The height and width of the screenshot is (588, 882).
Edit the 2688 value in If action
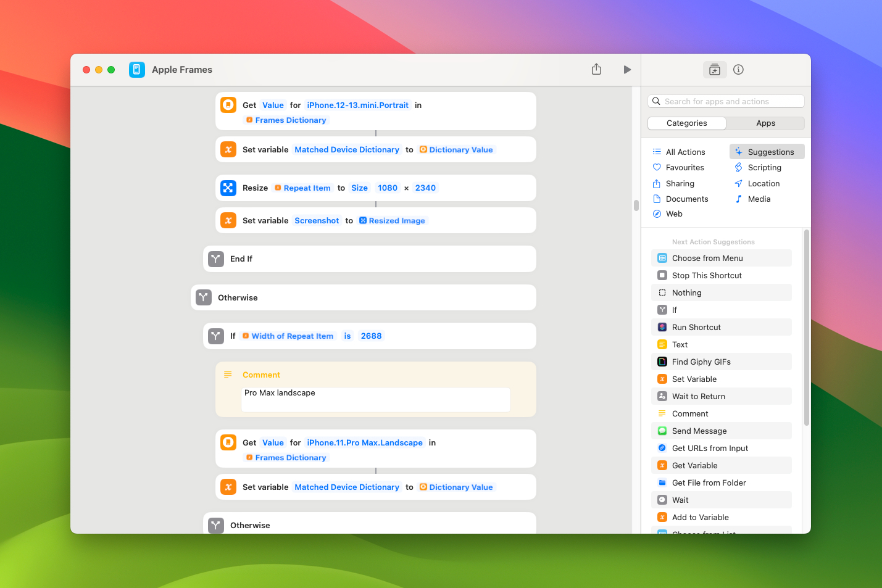[371, 336]
